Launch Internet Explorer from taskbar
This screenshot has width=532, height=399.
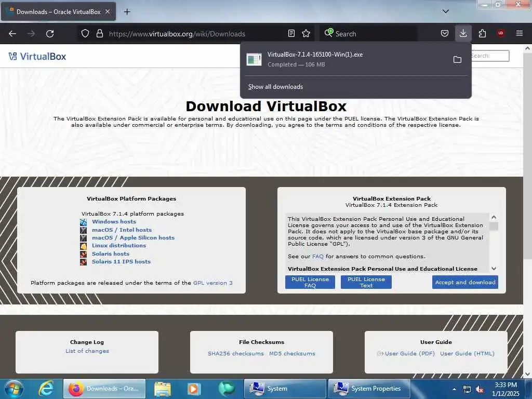point(46,389)
